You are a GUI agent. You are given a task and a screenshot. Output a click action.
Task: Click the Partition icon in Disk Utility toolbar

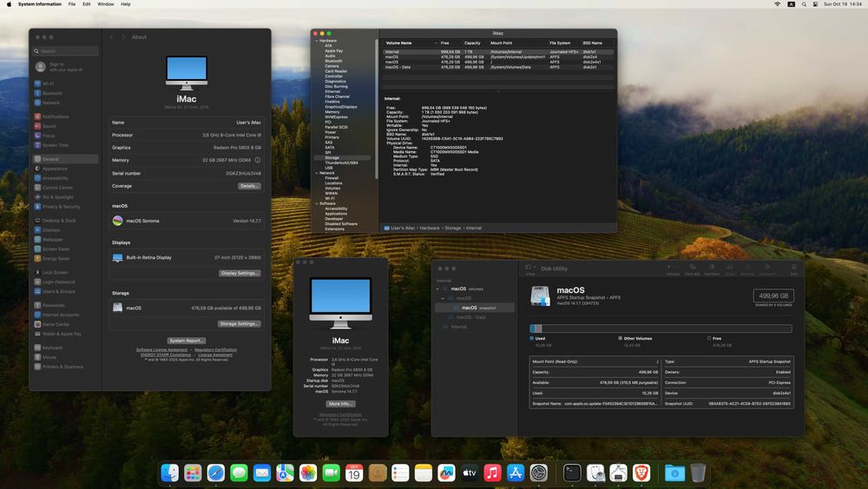pyautogui.click(x=711, y=268)
